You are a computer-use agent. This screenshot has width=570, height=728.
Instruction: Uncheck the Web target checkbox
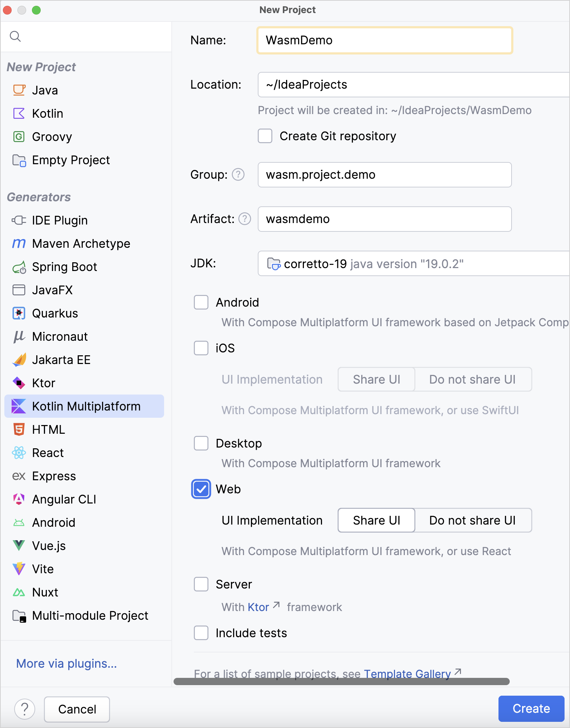[201, 489]
